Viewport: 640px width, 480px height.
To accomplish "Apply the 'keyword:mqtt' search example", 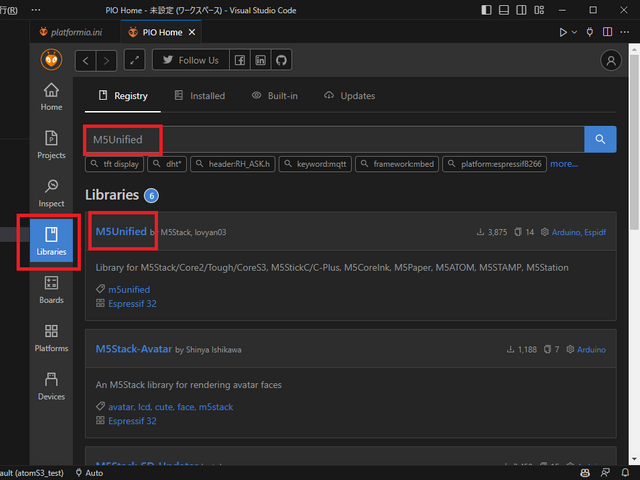I will click(315, 164).
